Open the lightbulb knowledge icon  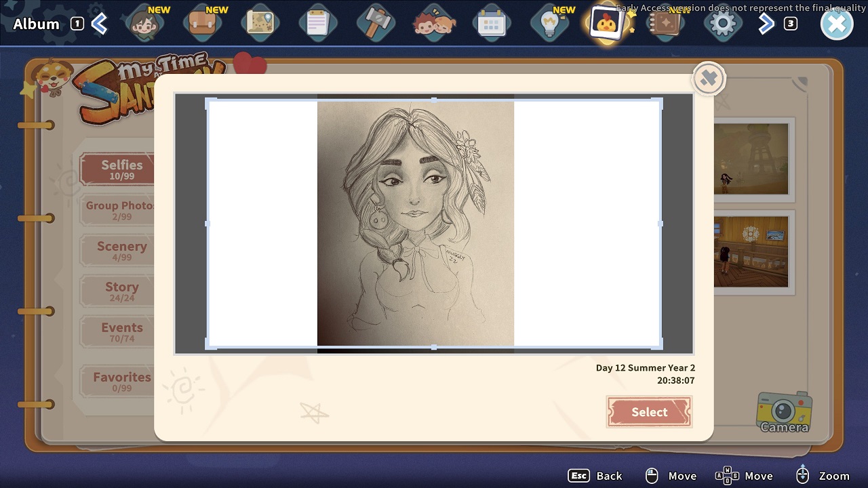pos(549,24)
